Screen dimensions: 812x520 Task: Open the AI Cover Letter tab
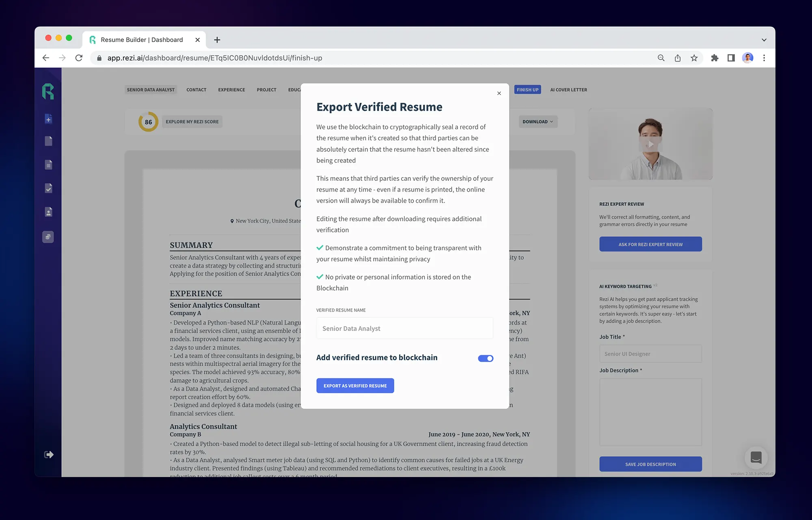(x=568, y=90)
